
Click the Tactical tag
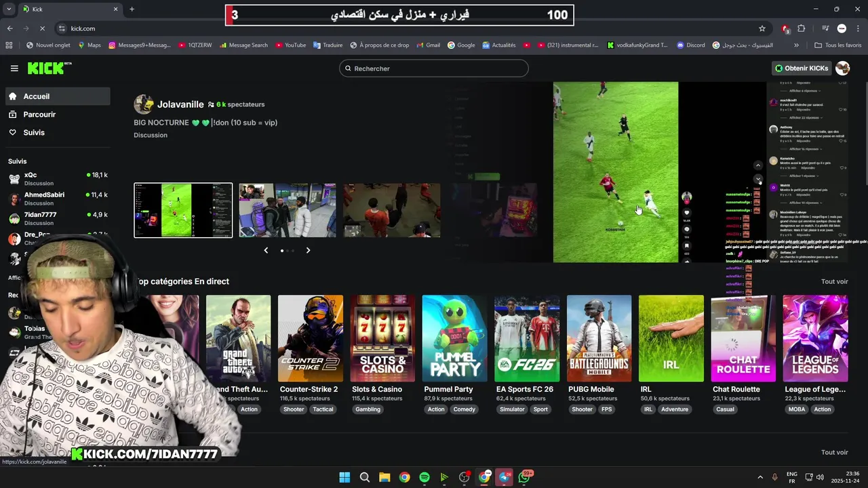click(x=323, y=409)
